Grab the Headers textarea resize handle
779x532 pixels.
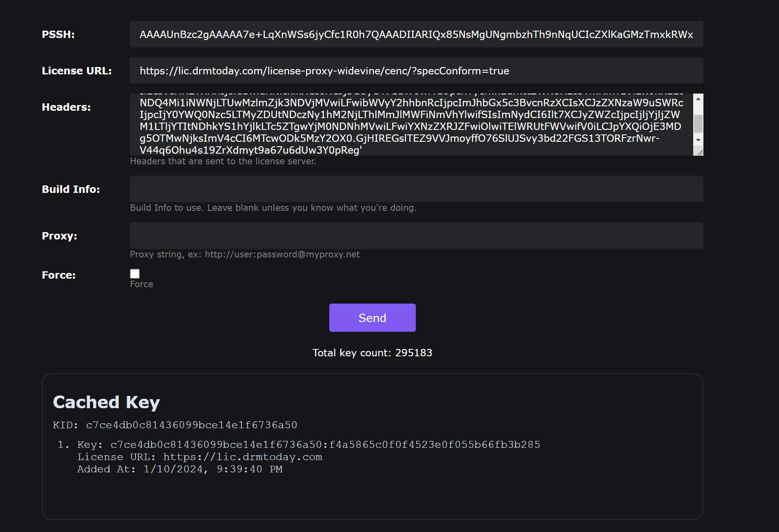700,153
